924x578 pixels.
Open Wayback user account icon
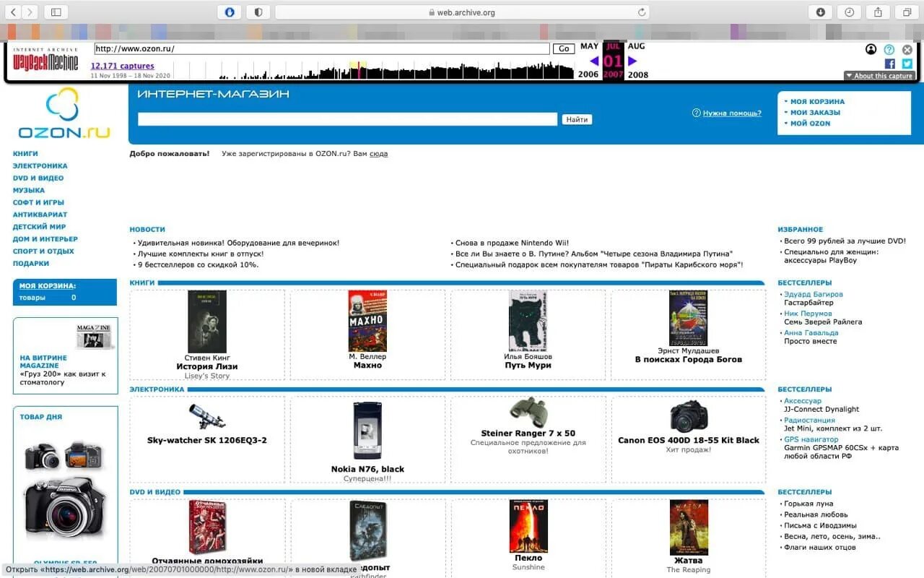pyautogui.click(x=871, y=50)
